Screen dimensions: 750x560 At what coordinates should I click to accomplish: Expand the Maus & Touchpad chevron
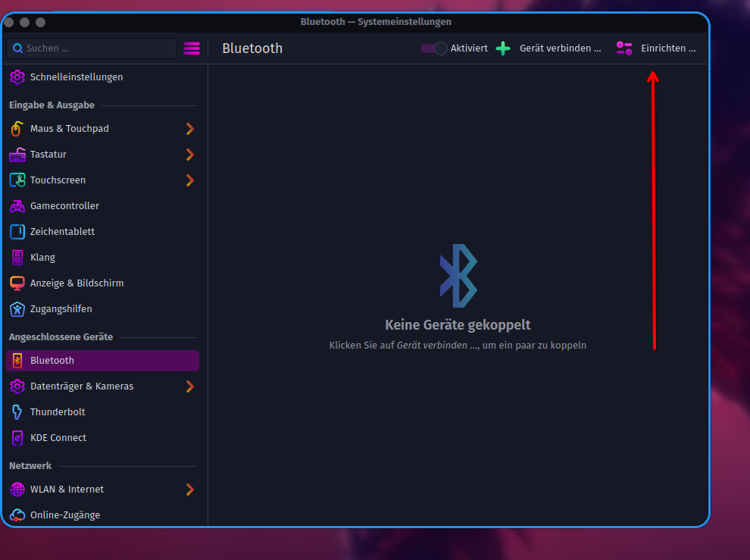(190, 129)
